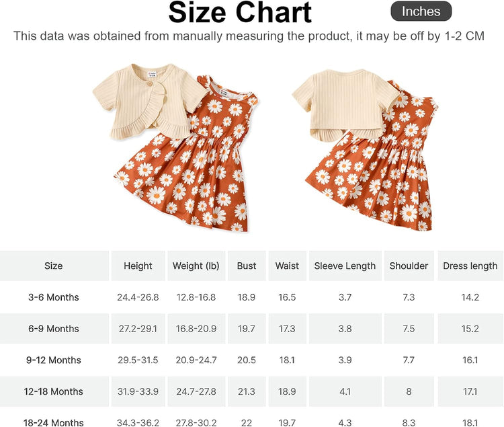Click the 24.4-26.8 height cell
Screen dimensions: 504x427
[138, 297]
